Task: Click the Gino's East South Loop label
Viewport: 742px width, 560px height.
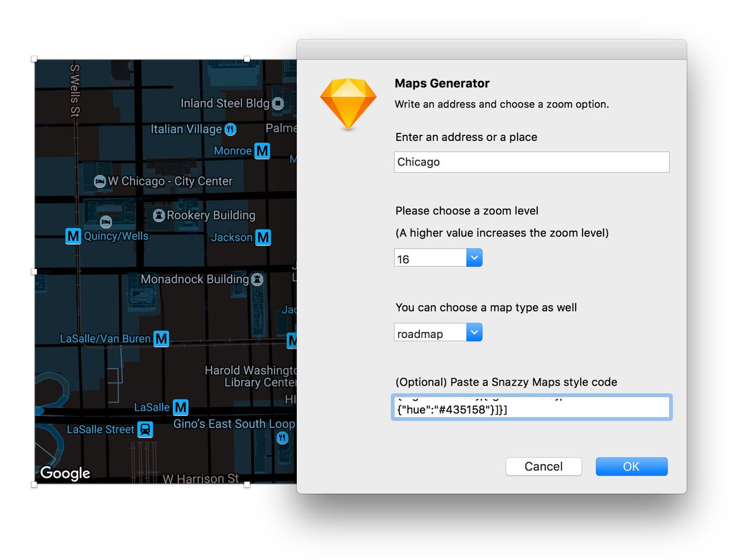Action: pyautogui.click(x=234, y=424)
